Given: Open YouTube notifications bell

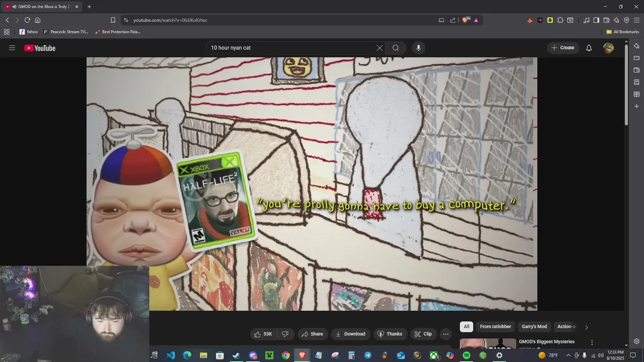Looking at the screenshot, I should click(589, 48).
